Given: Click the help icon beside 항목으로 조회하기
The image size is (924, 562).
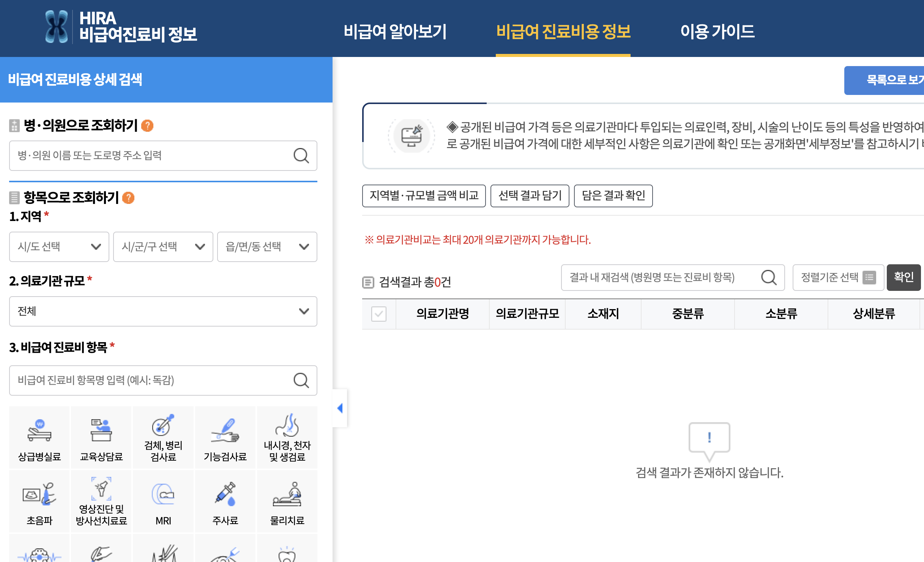Looking at the screenshot, I should tap(128, 198).
